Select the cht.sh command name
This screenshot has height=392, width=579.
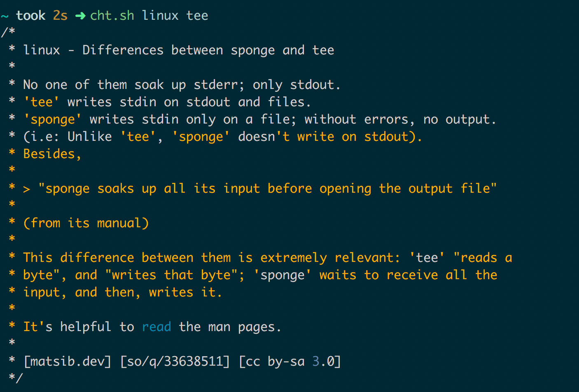pyautogui.click(x=112, y=16)
